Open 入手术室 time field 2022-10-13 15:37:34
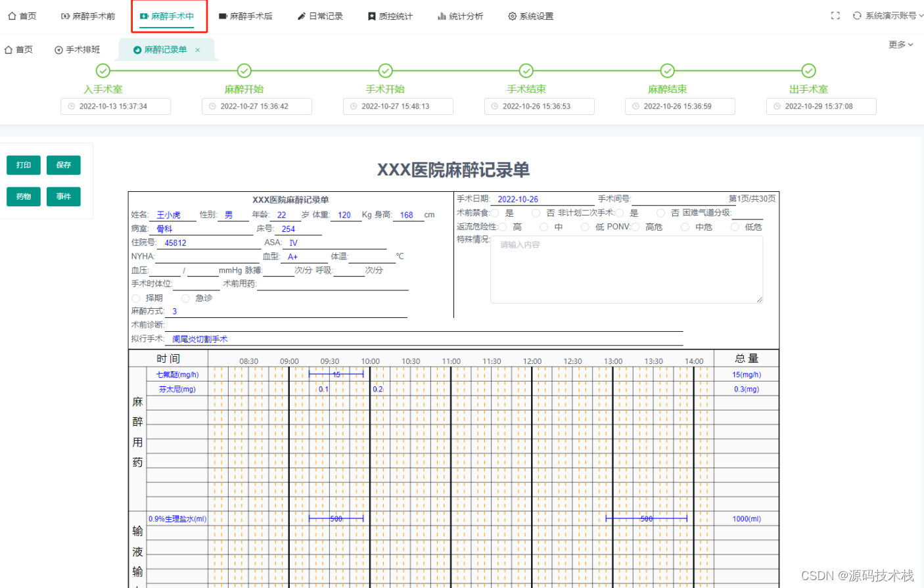Image resolution: width=924 pixels, height=588 pixels. (116, 106)
